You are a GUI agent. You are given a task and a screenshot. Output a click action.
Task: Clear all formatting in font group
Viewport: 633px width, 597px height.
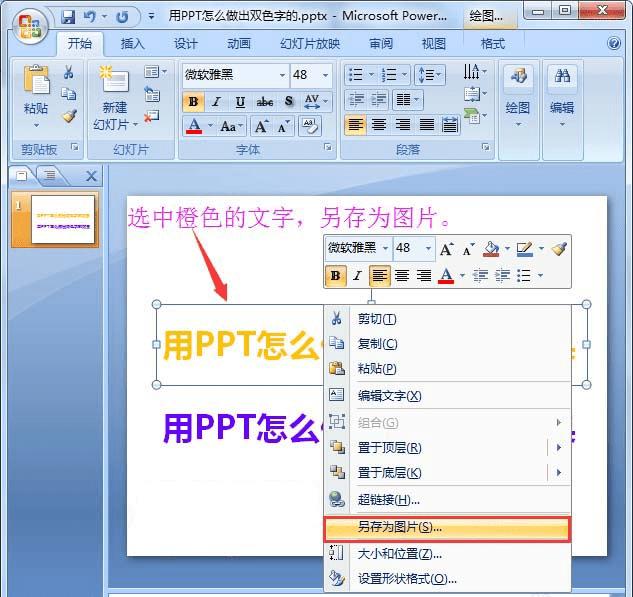[310, 126]
